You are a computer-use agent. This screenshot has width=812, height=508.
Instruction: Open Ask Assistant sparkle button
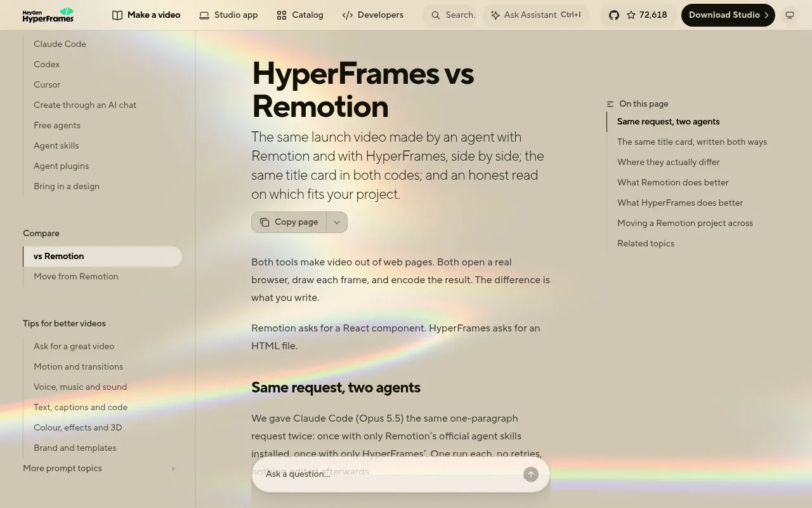(x=536, y=15)
